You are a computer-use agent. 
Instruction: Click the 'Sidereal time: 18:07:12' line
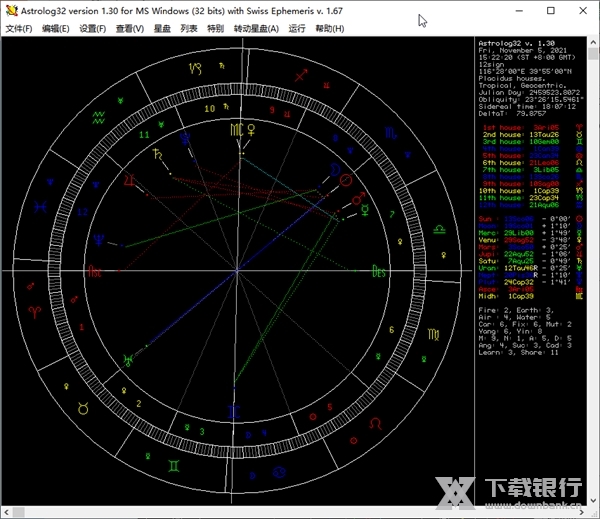click(527, 107)
